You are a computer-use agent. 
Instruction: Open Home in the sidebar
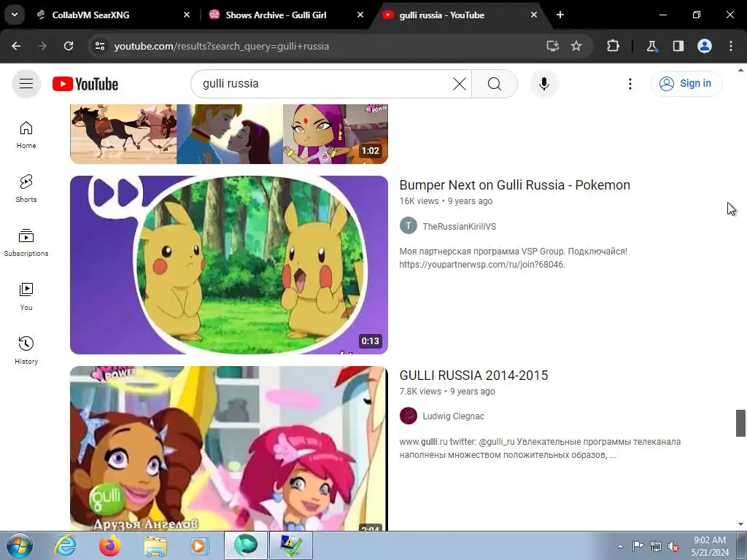click(26, 135)
